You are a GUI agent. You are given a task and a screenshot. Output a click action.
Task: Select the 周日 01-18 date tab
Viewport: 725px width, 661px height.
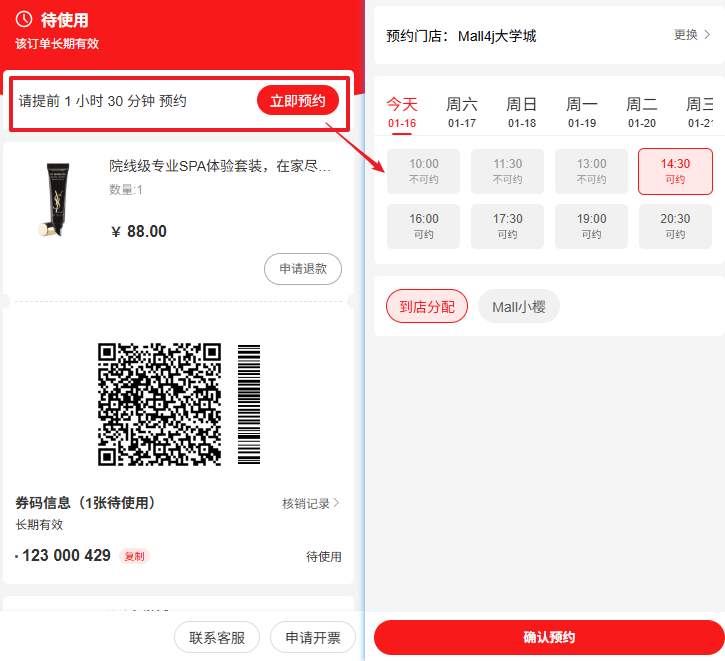tap(522, 112)
